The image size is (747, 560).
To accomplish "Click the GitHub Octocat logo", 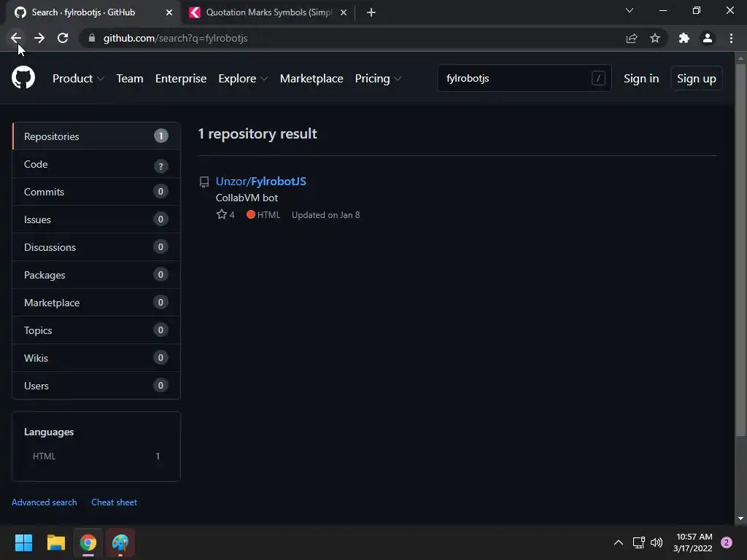I will click(x=23, y=77).
